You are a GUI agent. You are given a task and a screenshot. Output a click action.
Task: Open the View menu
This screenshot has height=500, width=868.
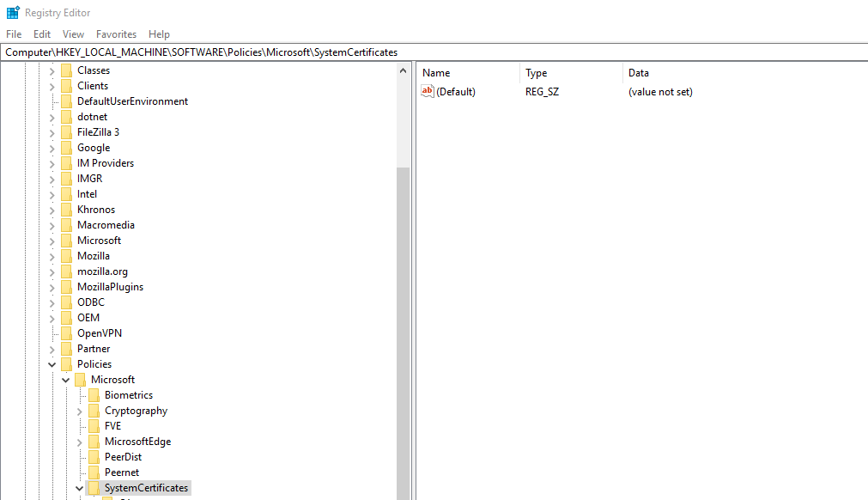tap(73, 34)
